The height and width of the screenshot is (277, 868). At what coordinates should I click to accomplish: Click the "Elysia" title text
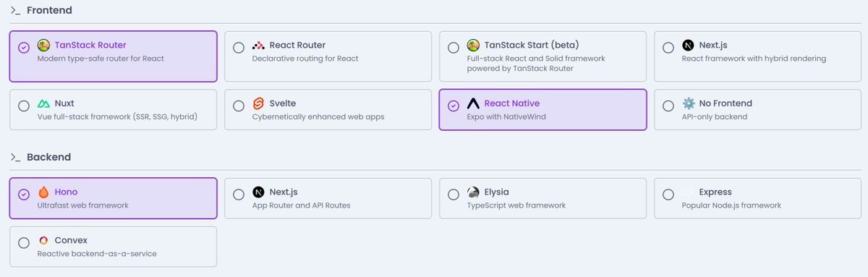point(496,192)
